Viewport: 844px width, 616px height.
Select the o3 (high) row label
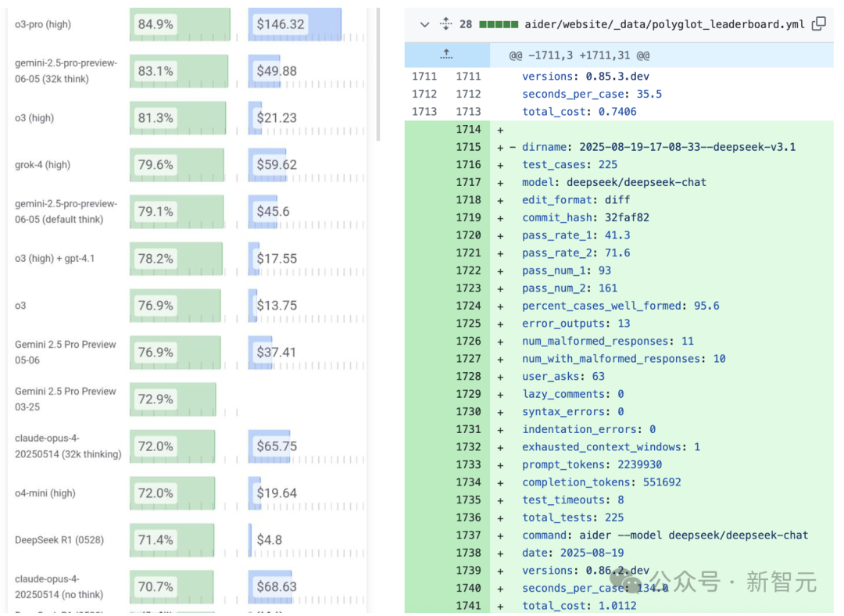(34, 118)
